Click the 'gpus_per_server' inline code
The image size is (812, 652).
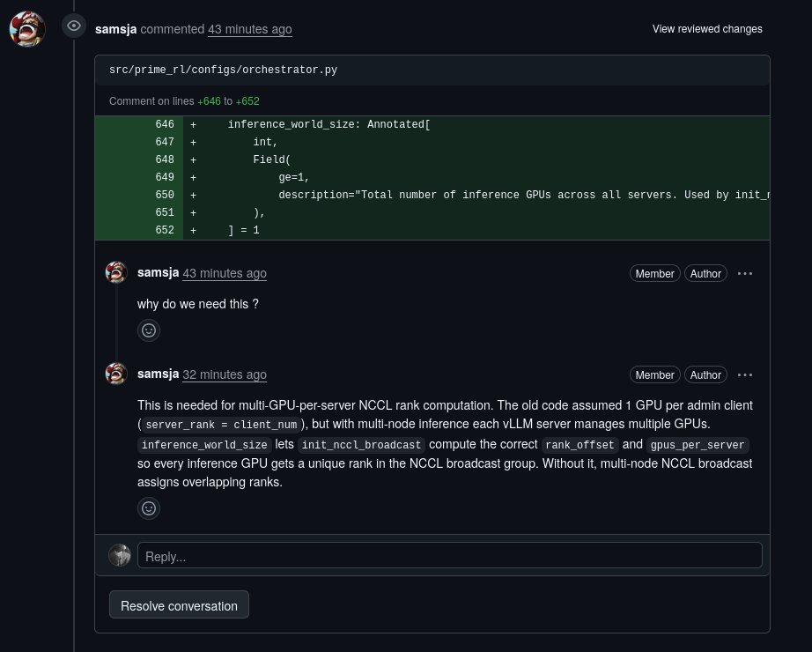pos(698,445)
